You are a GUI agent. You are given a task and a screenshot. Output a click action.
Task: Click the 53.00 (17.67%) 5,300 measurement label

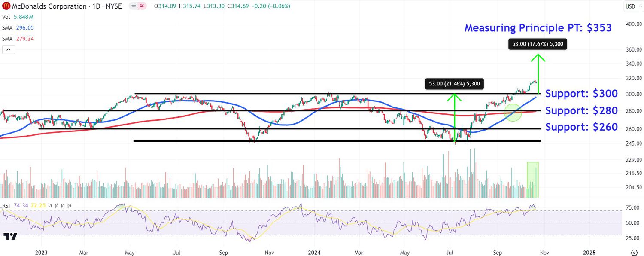pos(538,44)
